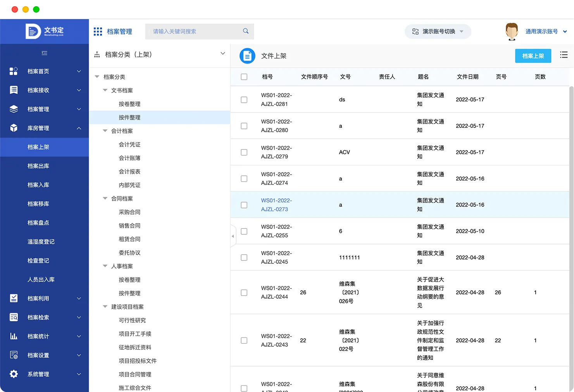Click the panel collapse arrow handle

pyautogui.click(x=233, y=236)
